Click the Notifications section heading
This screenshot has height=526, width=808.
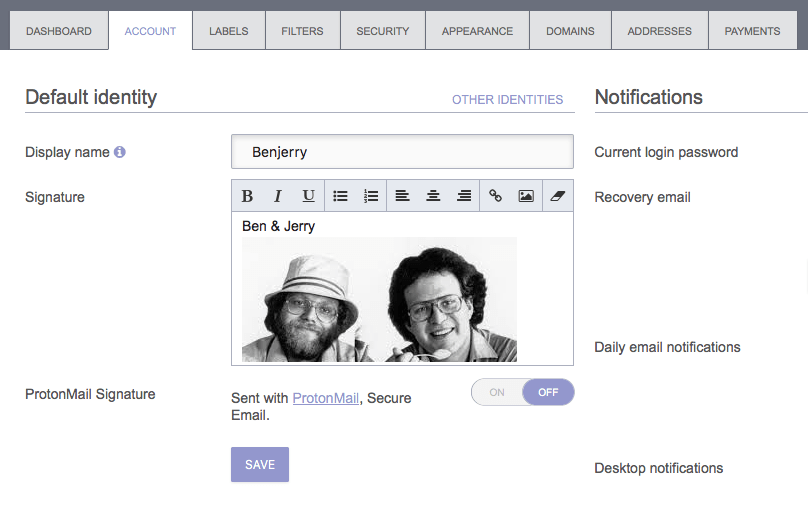pos(649,97)
